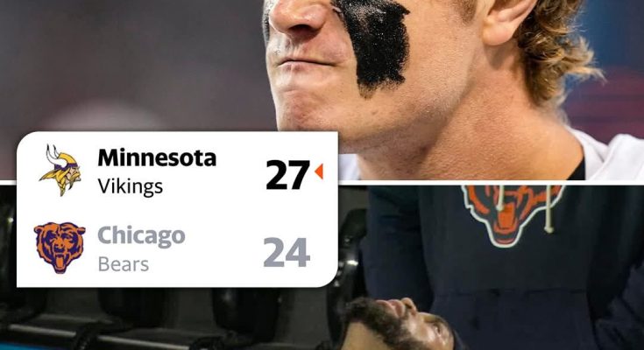Click the white divider line between photos
This screenshot has width=644, height=350.
(491, 183)
